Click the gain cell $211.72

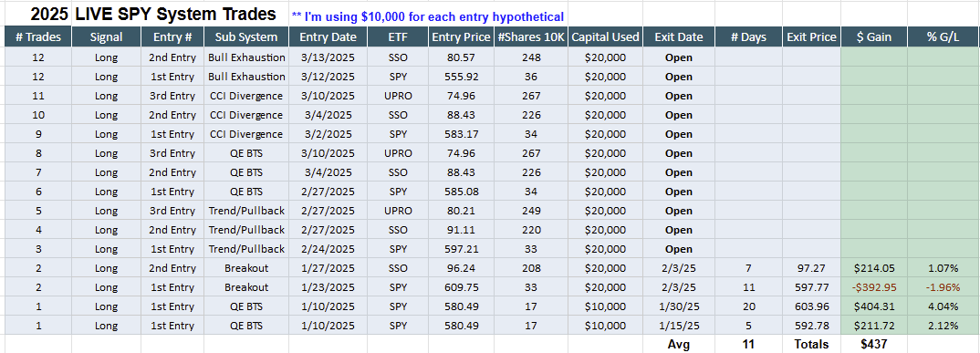874,326
